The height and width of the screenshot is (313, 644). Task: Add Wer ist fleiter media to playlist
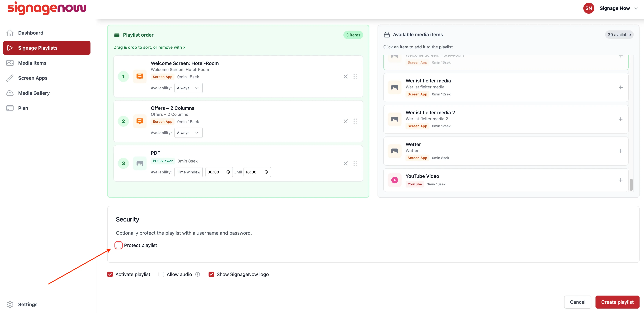[621, 87]
